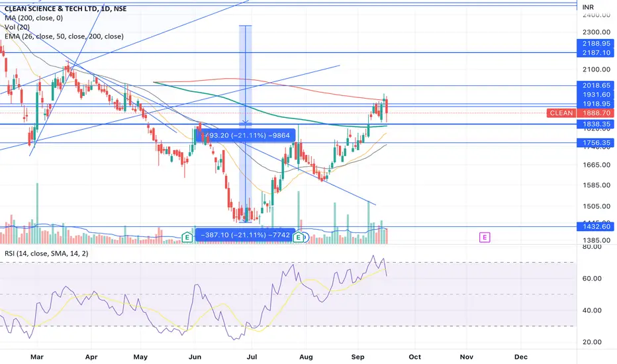
Task: Click the Nov label on time axis
Action: coord(467,357)
